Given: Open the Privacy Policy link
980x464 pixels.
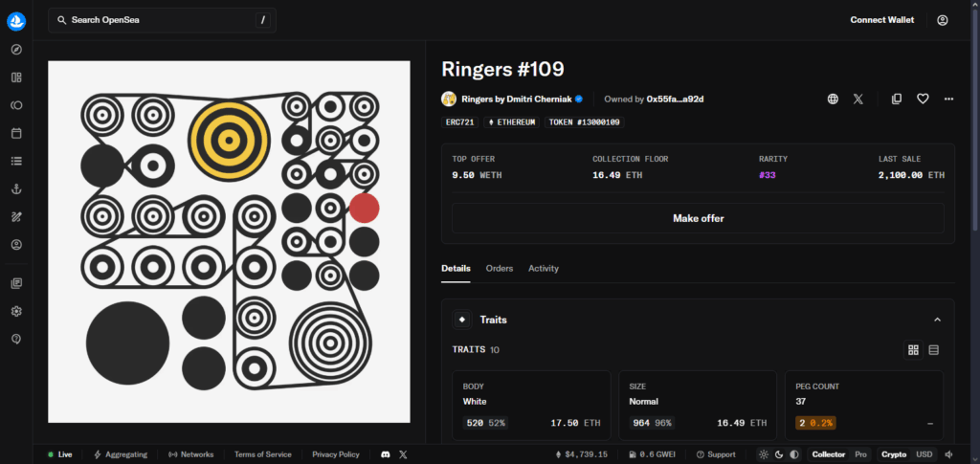Looking at the screenshot, I should [336, 454].
